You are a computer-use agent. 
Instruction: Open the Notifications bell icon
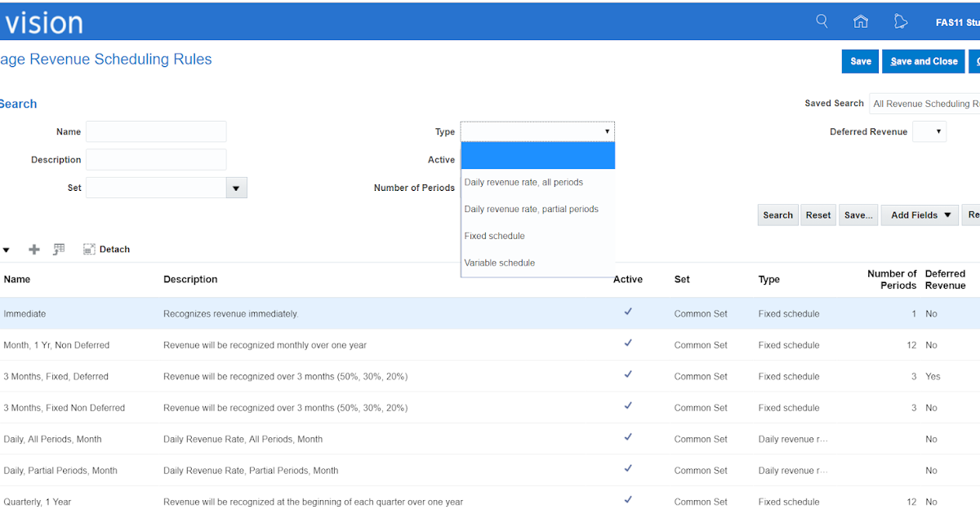(901, 21)
